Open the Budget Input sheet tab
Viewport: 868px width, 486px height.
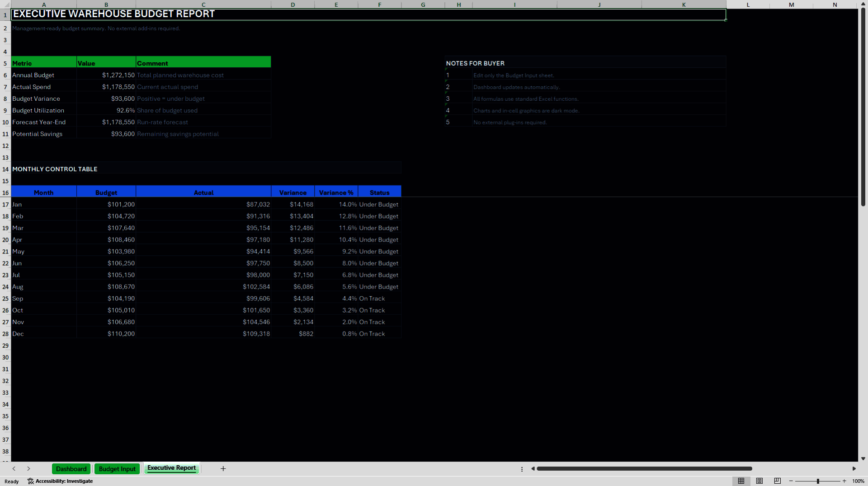click(x=117, y=469)
